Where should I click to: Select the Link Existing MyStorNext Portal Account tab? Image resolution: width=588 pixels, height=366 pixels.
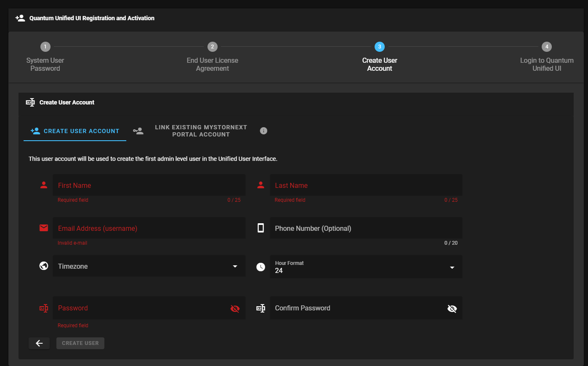(x=200, y=131)
